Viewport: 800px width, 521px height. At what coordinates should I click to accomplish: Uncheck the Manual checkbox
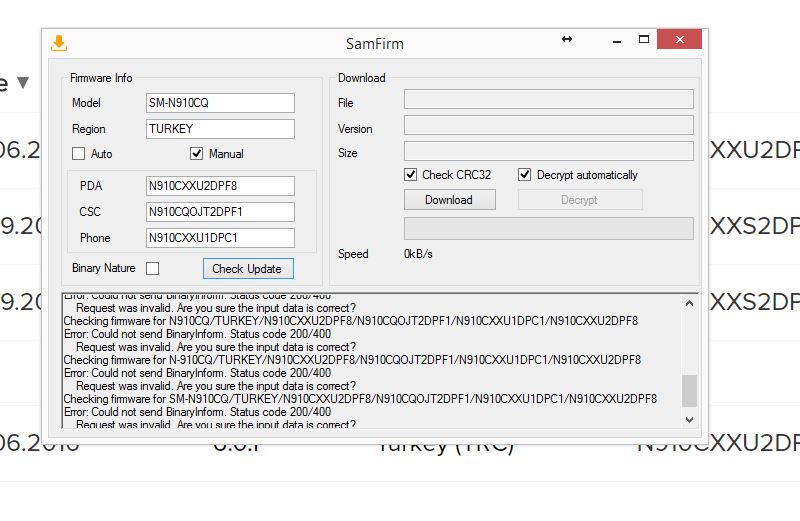(x=196, y=154)
